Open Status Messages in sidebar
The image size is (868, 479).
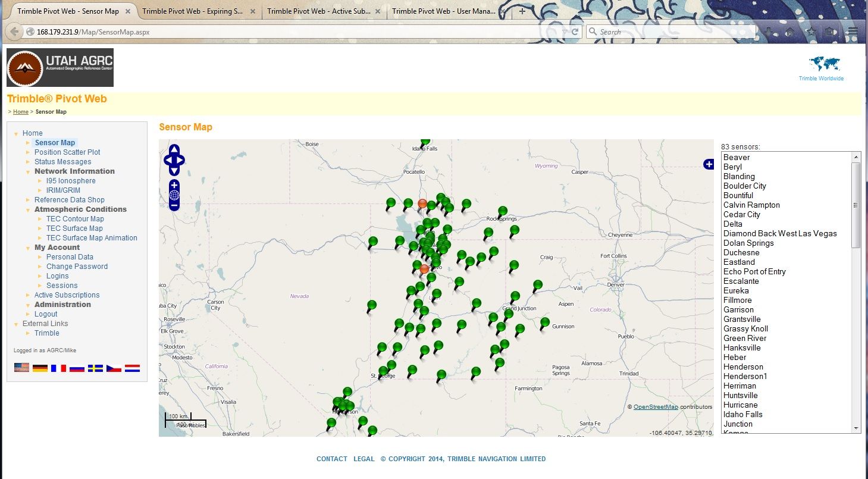62,162
